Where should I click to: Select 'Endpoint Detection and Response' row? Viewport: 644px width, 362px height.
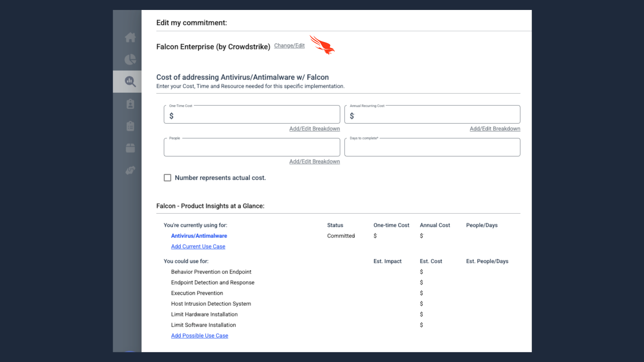pyautogui.click(x=213, y=283)
